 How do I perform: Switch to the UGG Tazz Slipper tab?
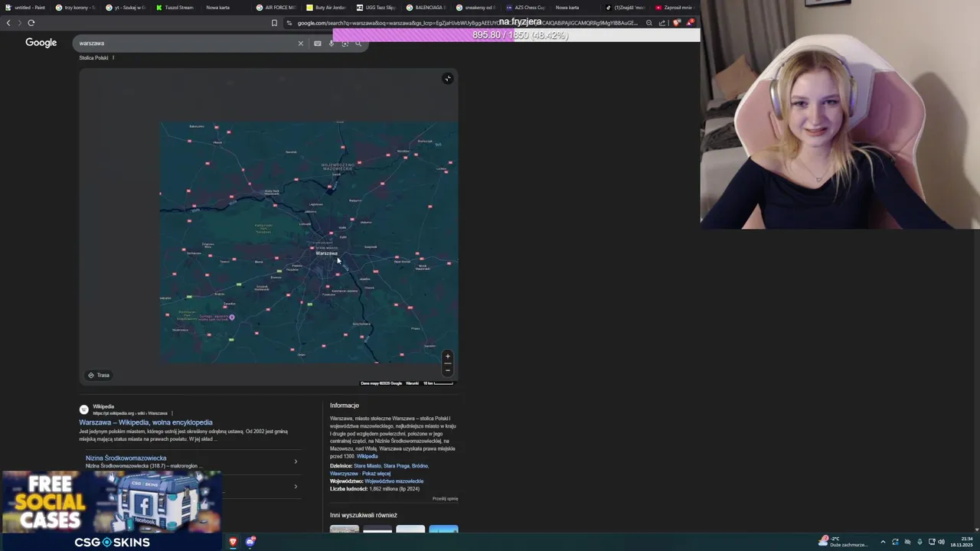377,8
